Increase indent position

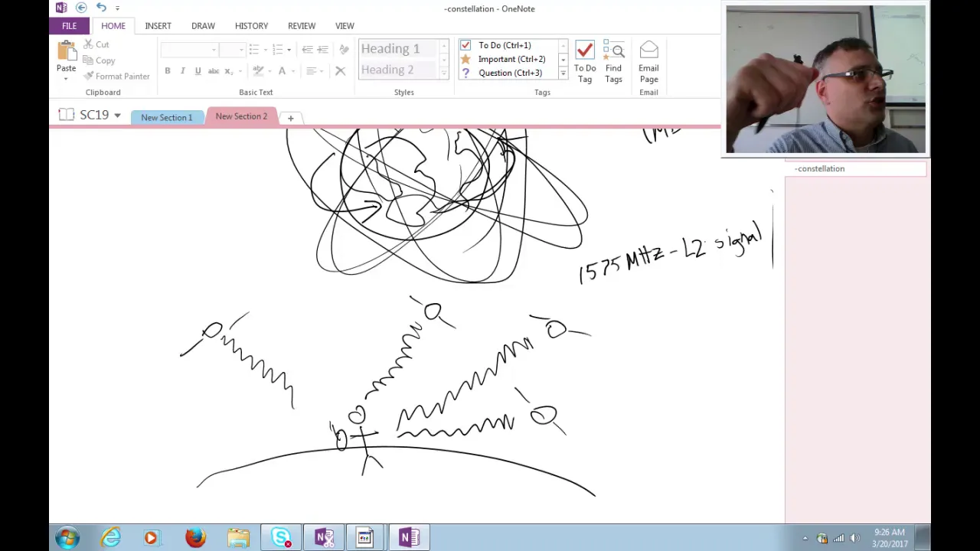click(x=322, y=50)
